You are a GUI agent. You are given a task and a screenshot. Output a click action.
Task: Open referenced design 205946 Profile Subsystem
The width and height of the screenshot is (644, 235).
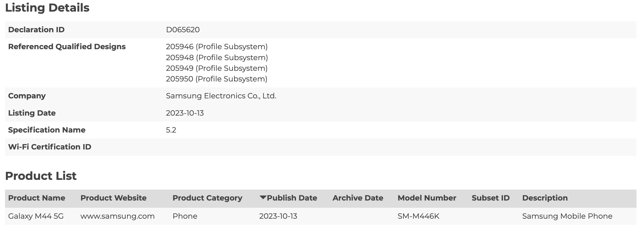coord(217,47)
